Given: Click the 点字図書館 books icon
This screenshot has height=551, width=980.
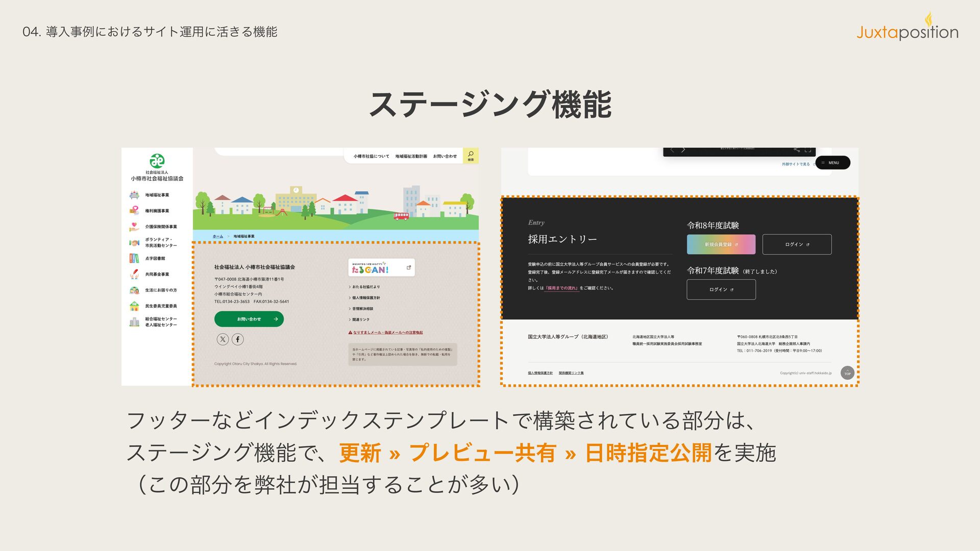Looking at the screenshot, I should pyautogui.click(x=134, y=259).
